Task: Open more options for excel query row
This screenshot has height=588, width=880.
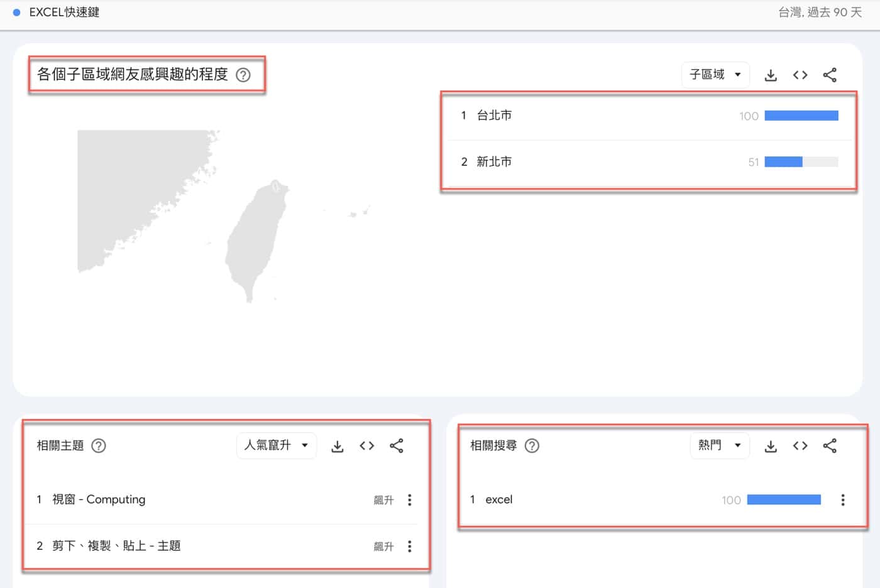Action: [x=843, y=500]
